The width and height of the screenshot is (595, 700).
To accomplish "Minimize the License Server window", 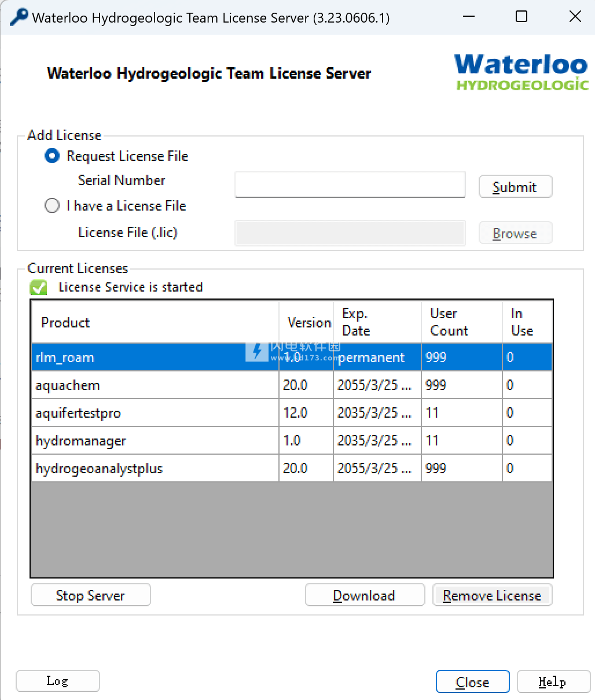I will coord(468,16).
